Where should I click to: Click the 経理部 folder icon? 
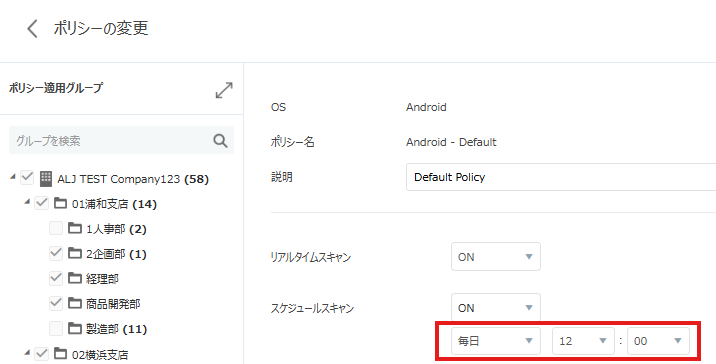point(75,278)
